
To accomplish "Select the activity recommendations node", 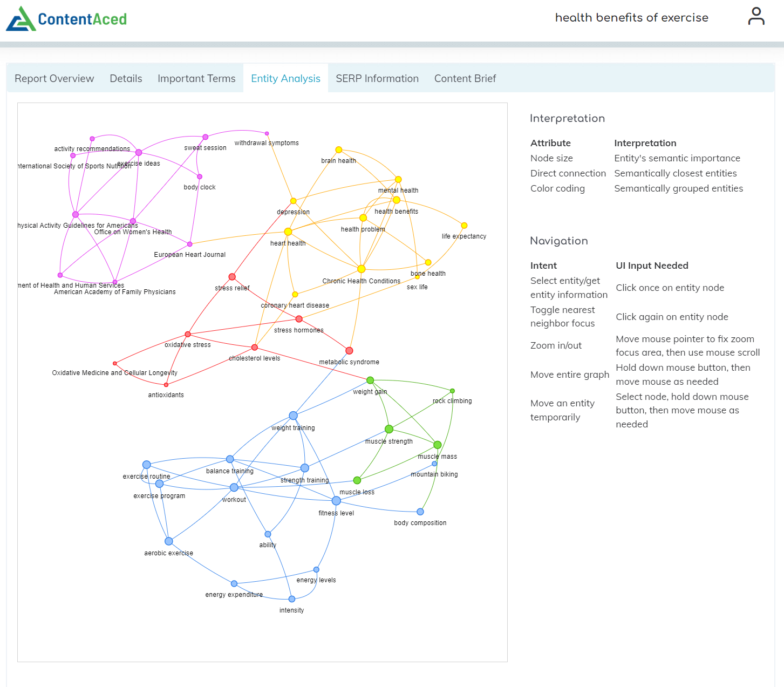I will pyautogui.click(x=92, y=139).
